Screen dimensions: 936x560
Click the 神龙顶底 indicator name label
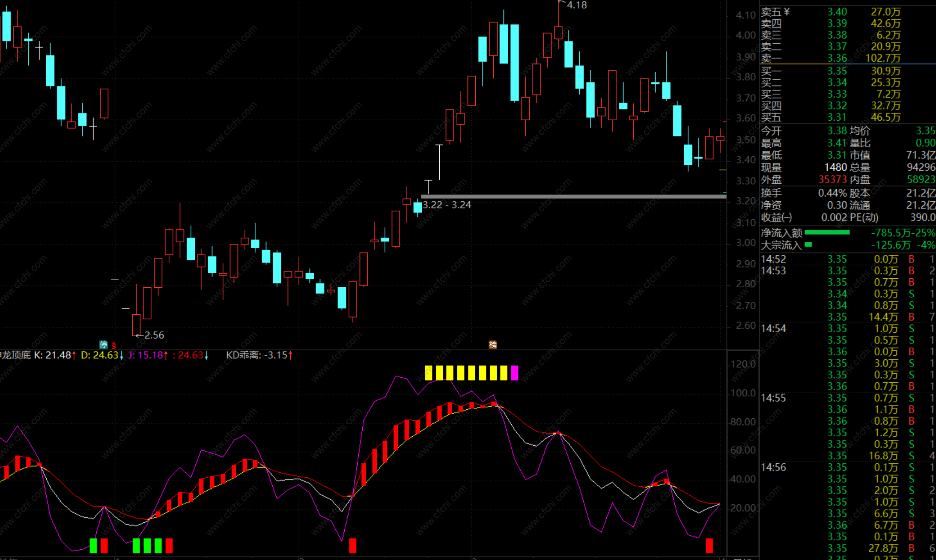click(x=15, y=355)
